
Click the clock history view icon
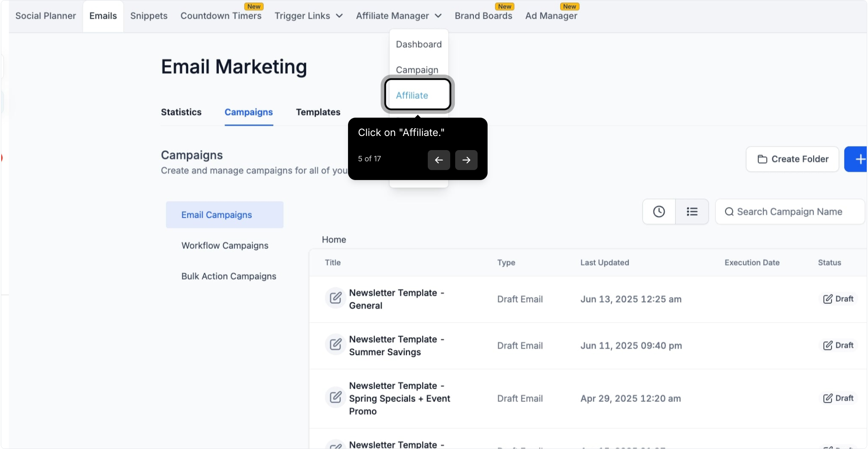(659, 212)
